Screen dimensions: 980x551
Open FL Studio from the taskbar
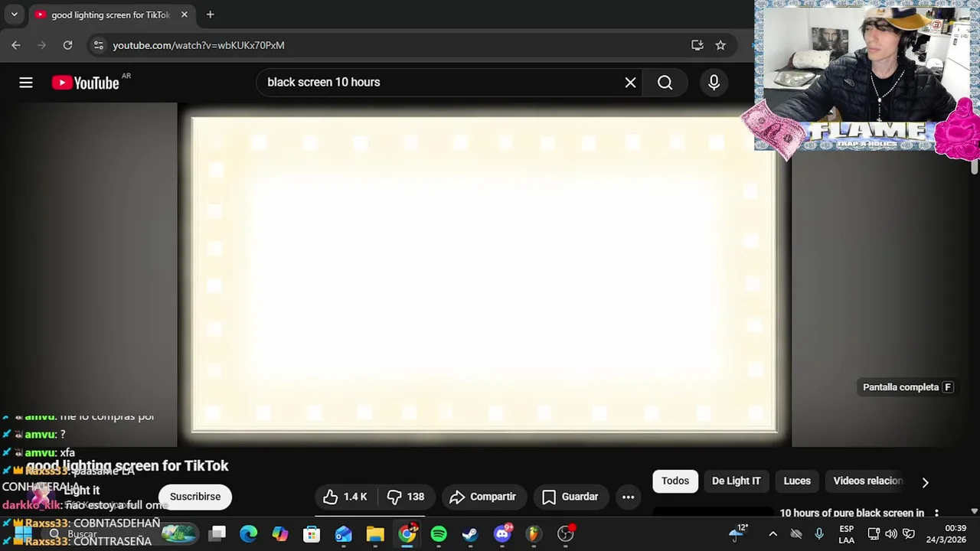tap(534, 533)
